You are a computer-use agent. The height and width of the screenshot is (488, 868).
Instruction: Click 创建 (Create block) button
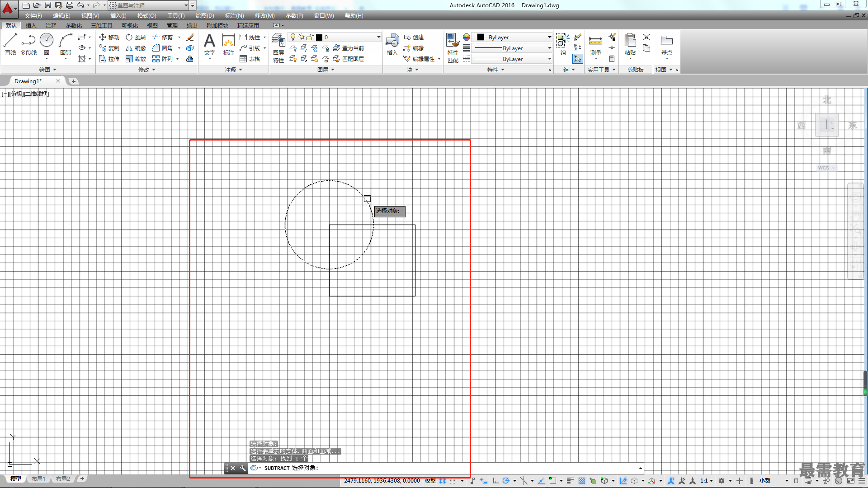pyautogui.click(x=414, y=37)
